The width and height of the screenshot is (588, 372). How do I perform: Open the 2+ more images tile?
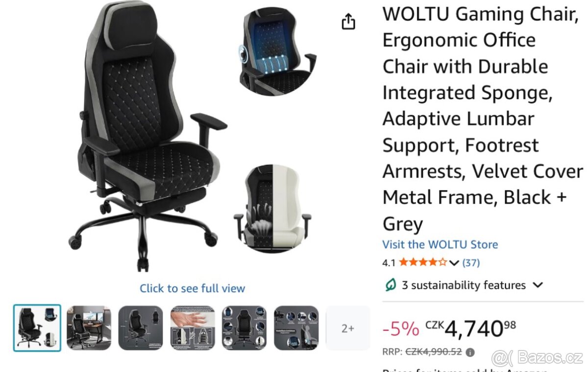pos(347,328)
